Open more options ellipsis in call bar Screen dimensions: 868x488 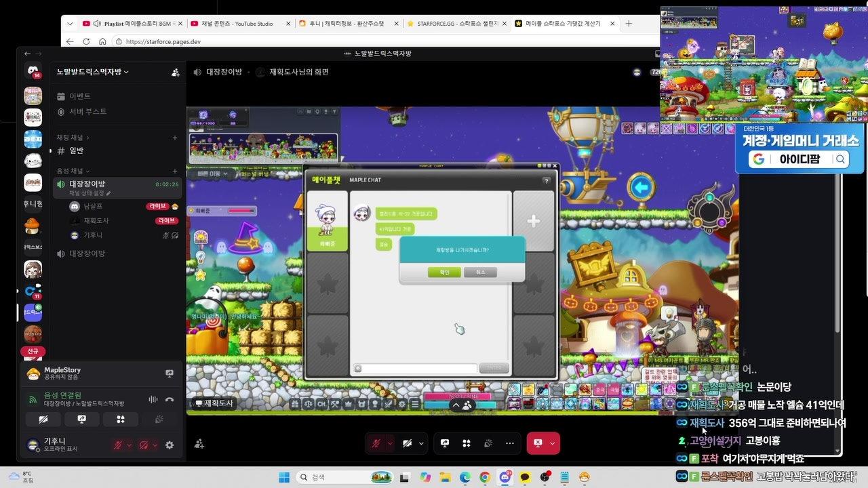point(509,443)
